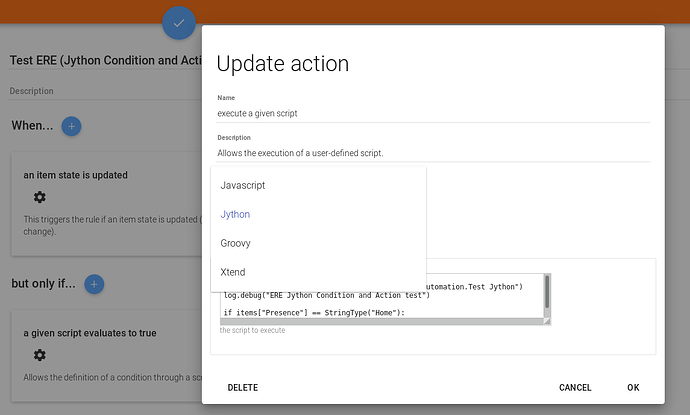Select Javascript from the script type list
The height and width of the screenshot is (415, 690).
click(x=243, y=185)
